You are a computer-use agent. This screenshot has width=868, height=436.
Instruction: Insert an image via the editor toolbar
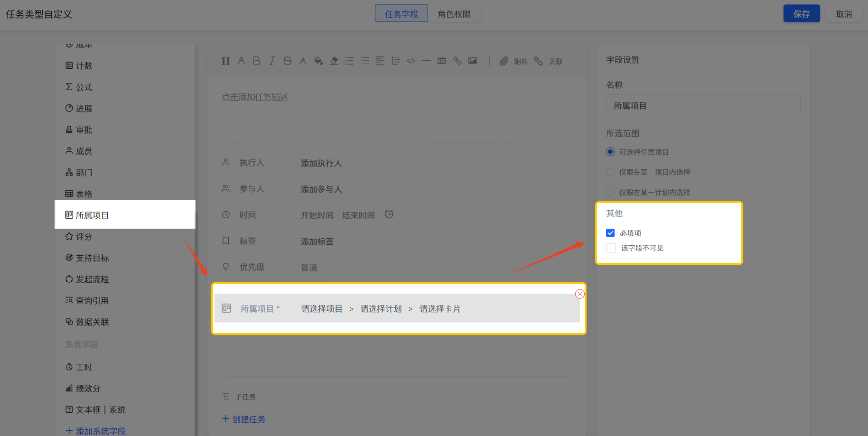[x=472, y=61]
